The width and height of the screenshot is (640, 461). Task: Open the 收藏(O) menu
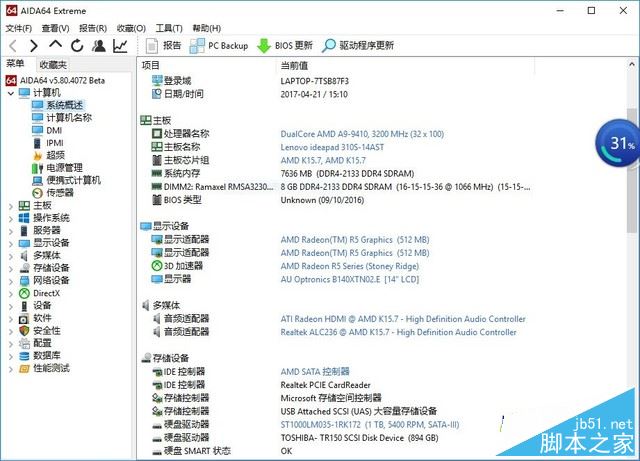[x=131, y=28]
